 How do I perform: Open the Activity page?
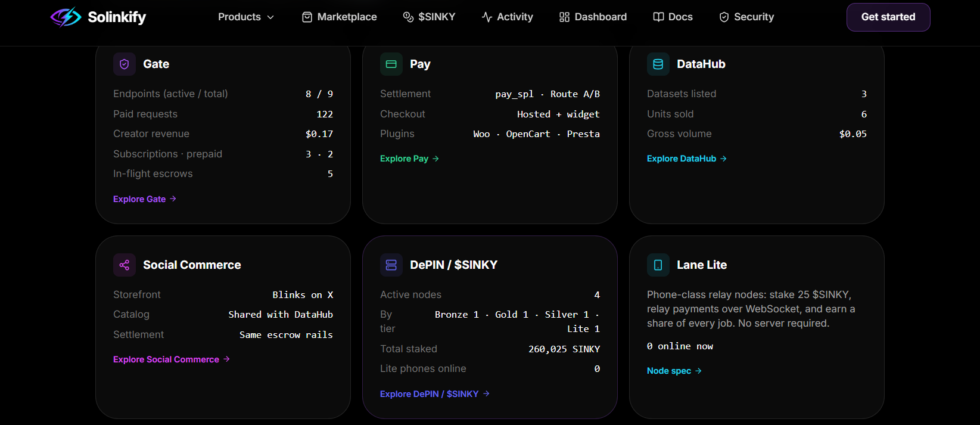tap(507, 17)
